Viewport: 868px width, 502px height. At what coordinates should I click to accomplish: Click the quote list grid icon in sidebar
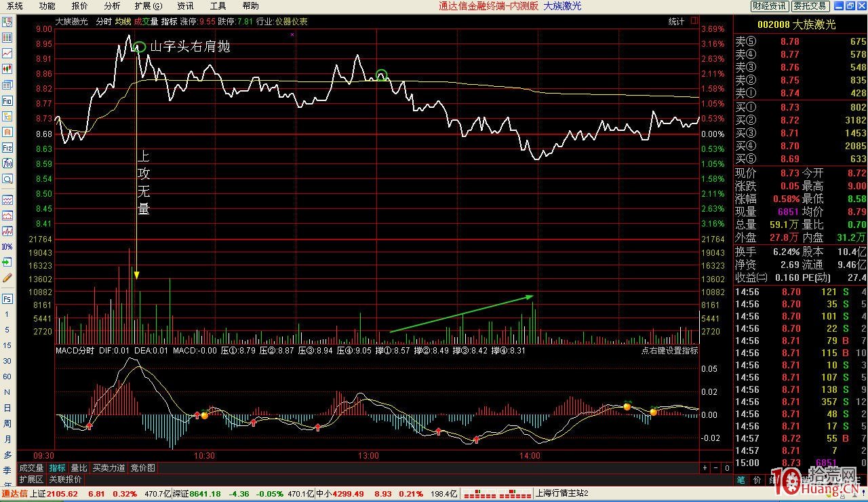coord(7,38)
